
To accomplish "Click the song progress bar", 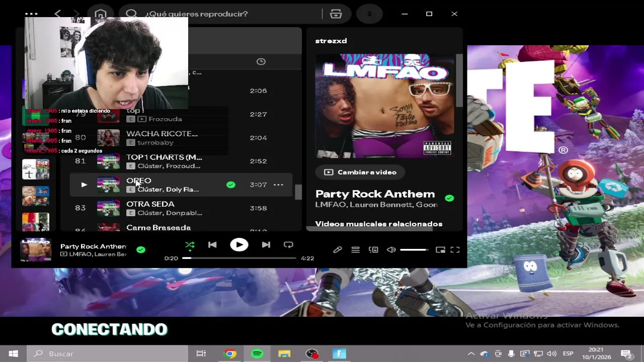I will [239, 258].
